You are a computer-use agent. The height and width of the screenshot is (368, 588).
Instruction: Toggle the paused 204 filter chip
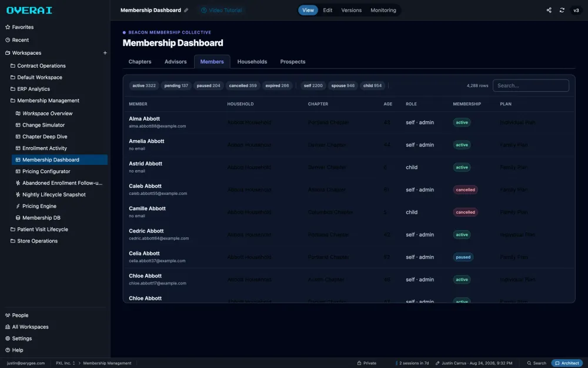[x=209, y=85]
